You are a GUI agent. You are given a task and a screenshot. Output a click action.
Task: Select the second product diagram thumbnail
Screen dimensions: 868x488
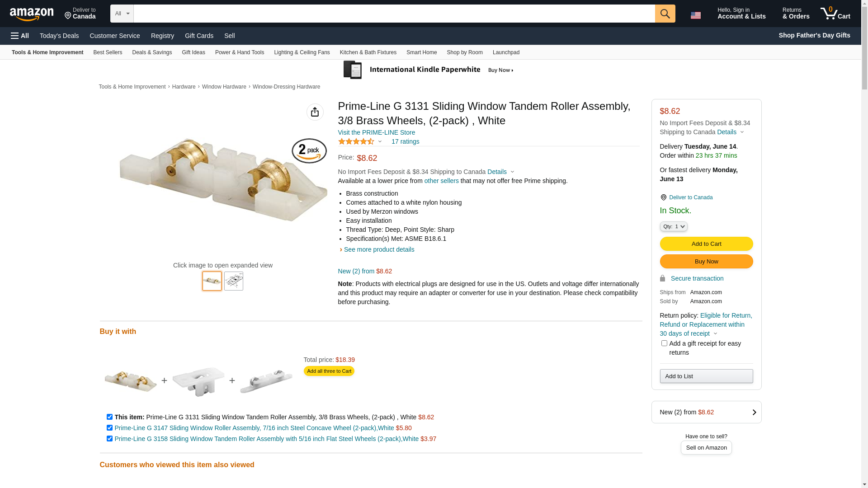[x=234, y=281]
